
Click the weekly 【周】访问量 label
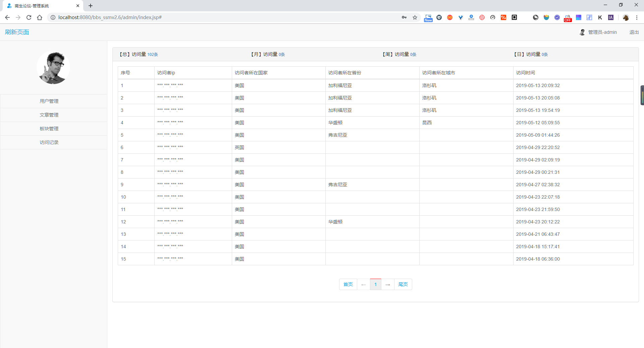(x=395, y=54)
